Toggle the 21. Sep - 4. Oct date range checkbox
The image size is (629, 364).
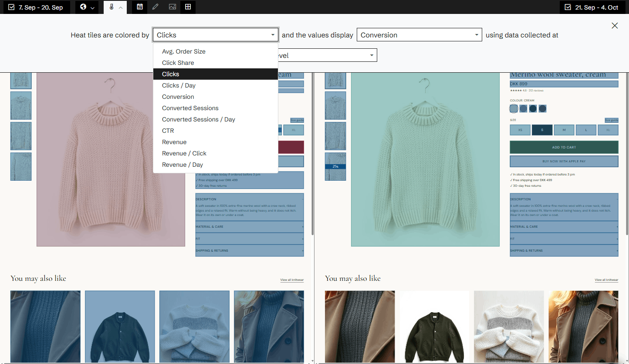pos(568,7)
